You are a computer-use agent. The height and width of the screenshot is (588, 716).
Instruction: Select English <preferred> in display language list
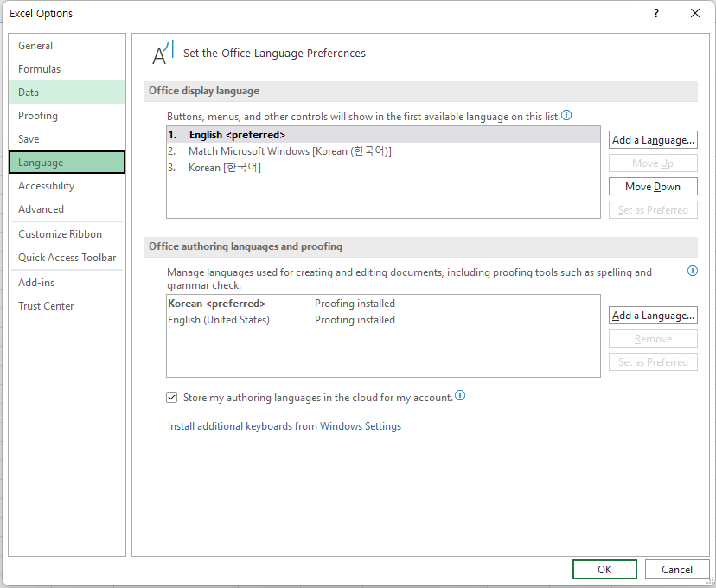point(383,135)
